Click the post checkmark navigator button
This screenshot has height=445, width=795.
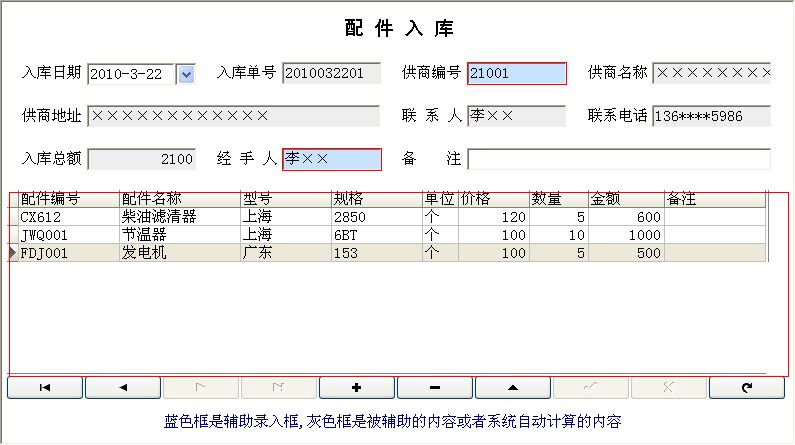(x=591, y=388)
